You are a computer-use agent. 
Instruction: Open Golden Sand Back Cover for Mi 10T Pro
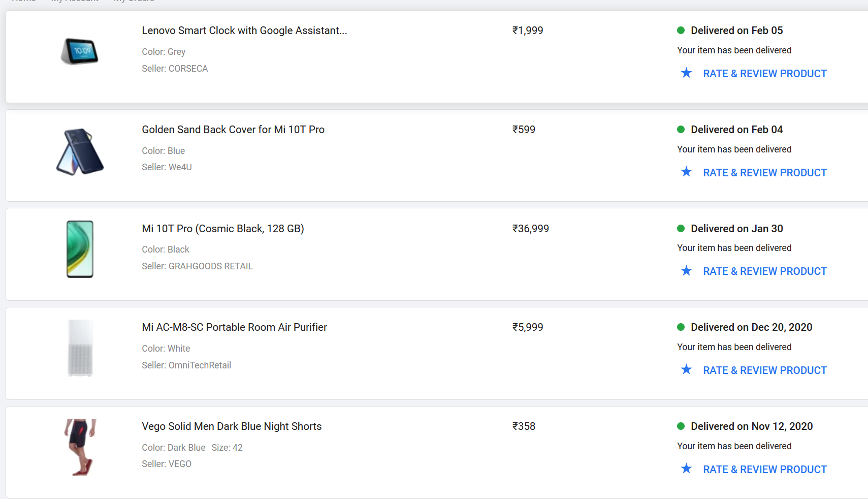coord(233,130)
